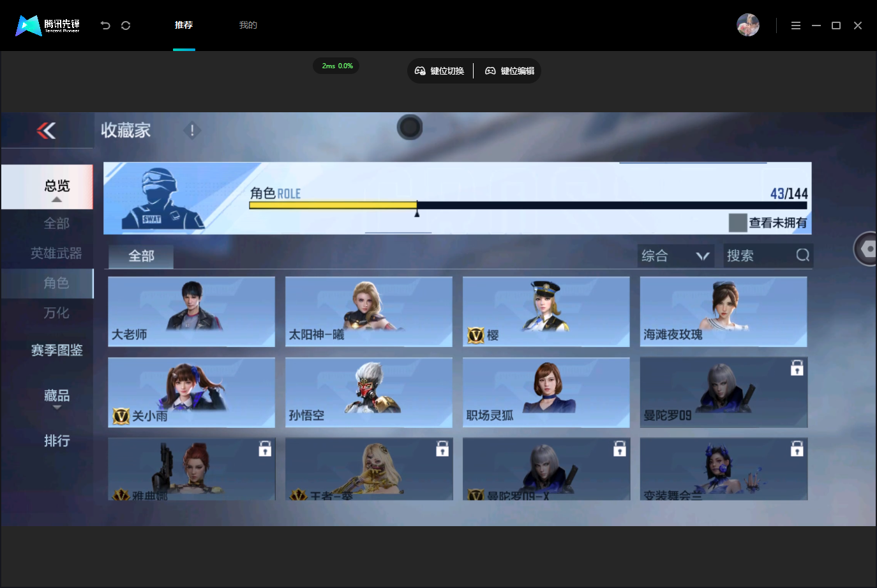Click the search magnifier icon
Screen dimensions: 877x588
click(802, 255)
